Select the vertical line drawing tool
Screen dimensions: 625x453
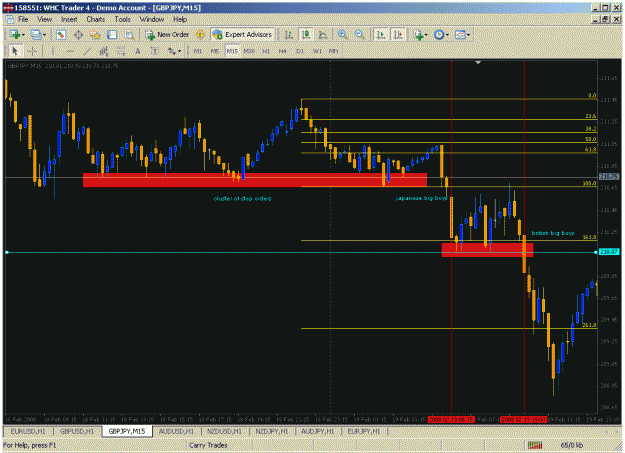(x=53, y=51)
